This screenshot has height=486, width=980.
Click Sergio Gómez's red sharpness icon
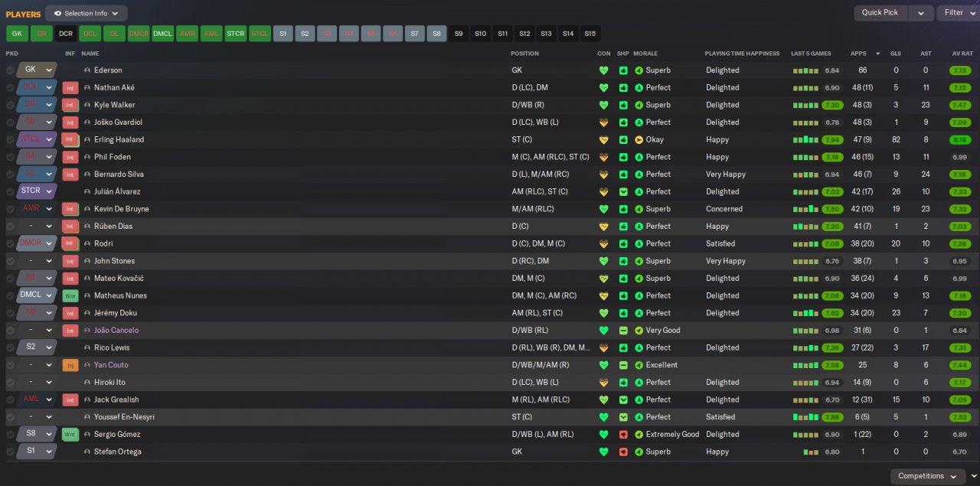(x=623, y=434)
